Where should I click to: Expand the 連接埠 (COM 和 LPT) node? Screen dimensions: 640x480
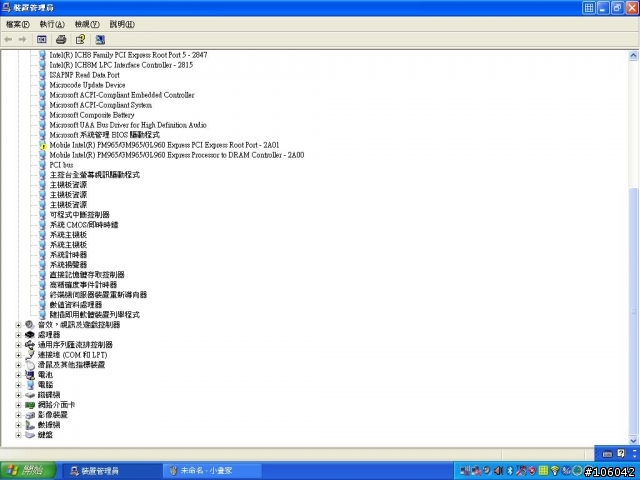[18, 355]
